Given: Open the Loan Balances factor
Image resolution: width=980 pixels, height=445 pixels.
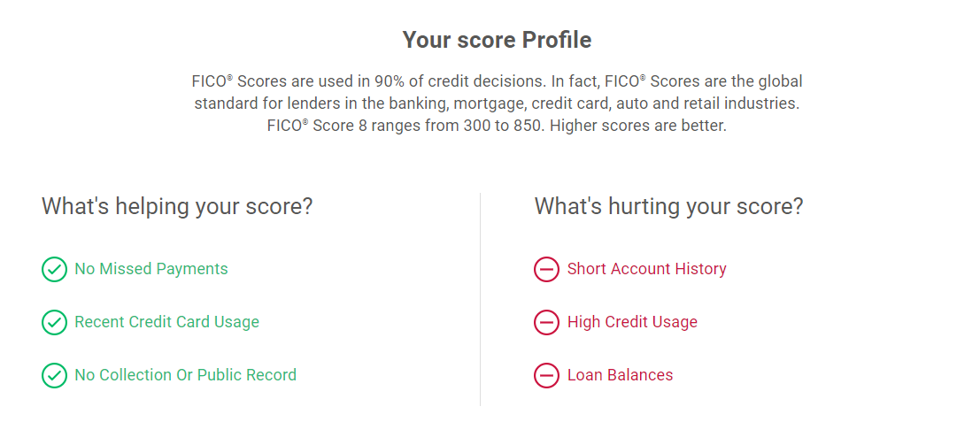Looking at the screenshot, I should (620, 375).
